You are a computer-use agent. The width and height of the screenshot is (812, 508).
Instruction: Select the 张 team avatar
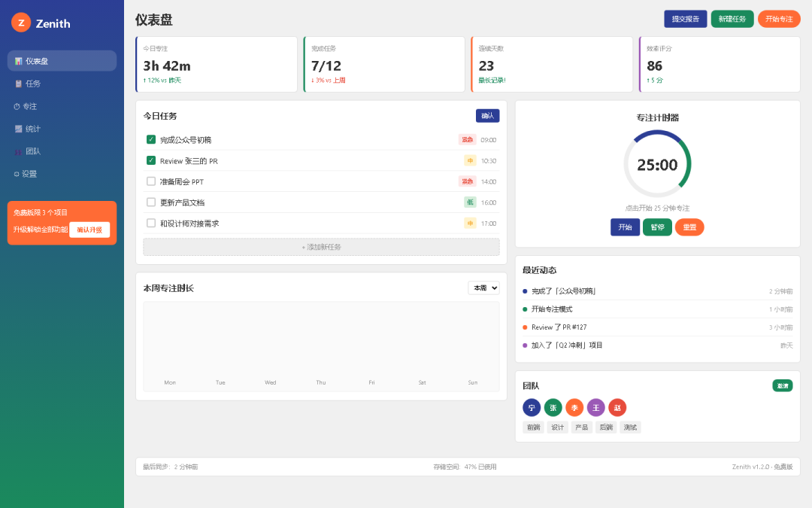[x=553, y=408]
